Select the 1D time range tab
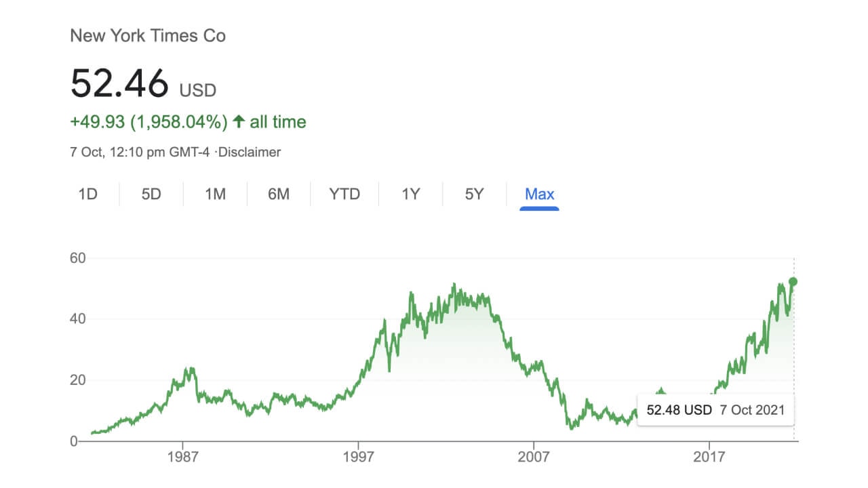 tap(88, 195)
